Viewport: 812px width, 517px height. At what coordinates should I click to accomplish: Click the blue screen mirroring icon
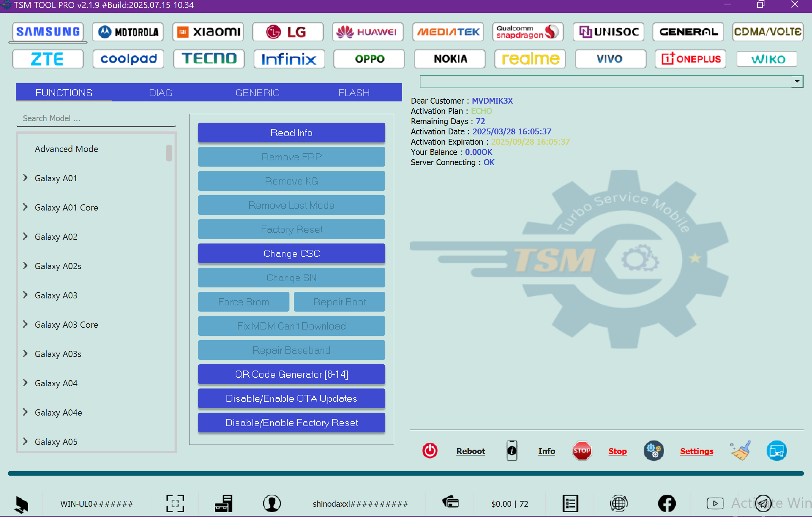tap(777, 451)
